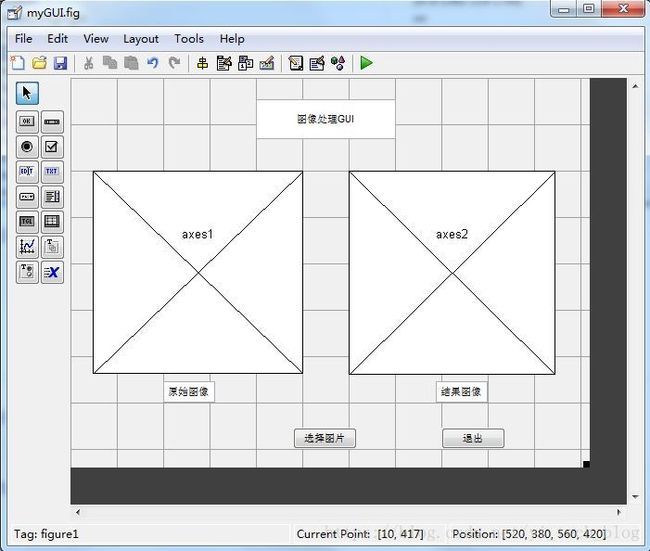Select the axes1 plot area

point(198,272)
